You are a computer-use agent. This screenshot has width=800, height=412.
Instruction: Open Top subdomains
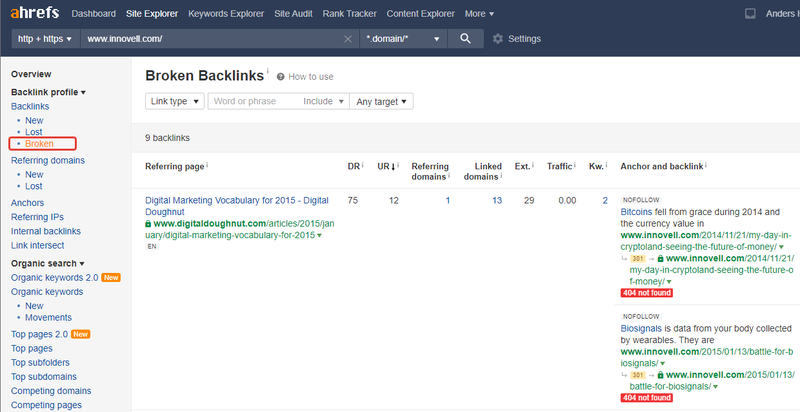click(44, 377)
